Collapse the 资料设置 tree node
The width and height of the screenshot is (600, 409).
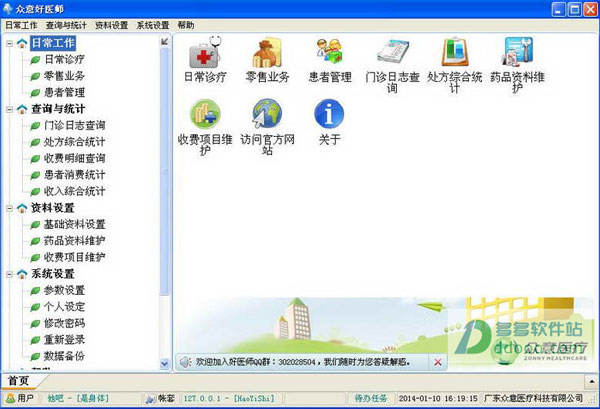10,208
